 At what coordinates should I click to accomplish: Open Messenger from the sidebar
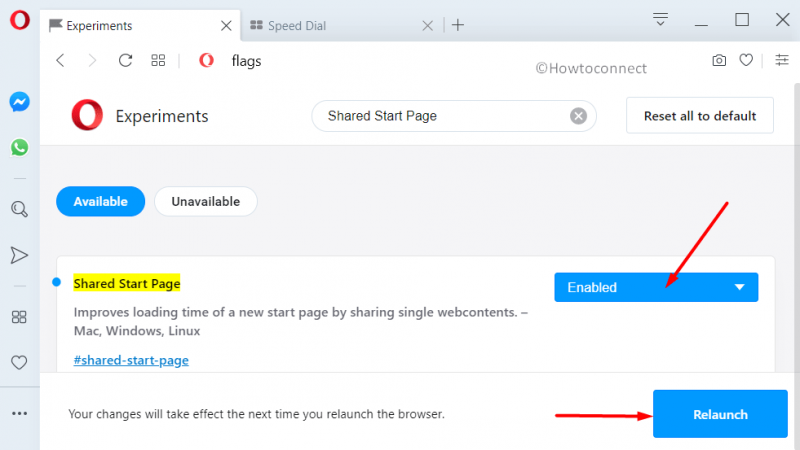19,102
